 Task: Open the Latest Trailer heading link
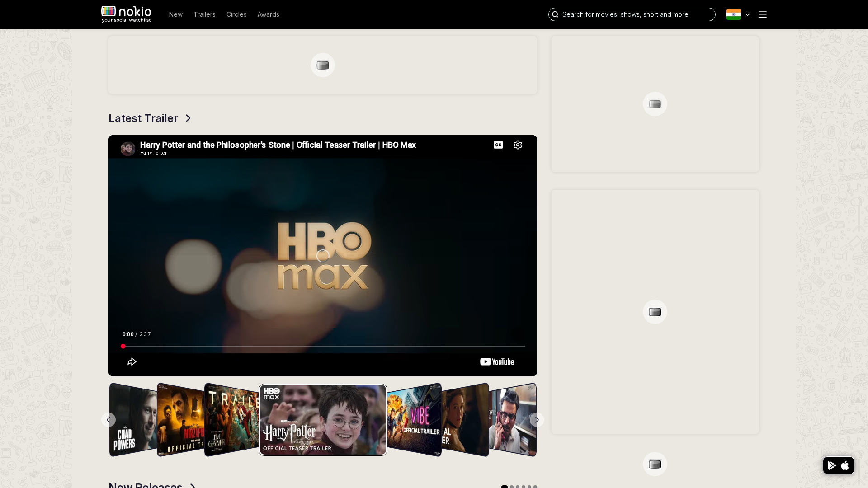point(143,118)
